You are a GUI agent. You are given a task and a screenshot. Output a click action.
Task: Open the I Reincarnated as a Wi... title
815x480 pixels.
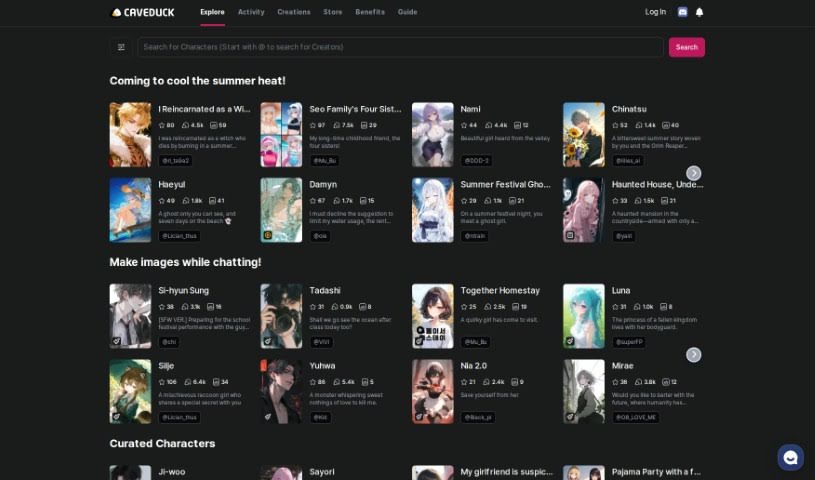click(x=204, y=109)
